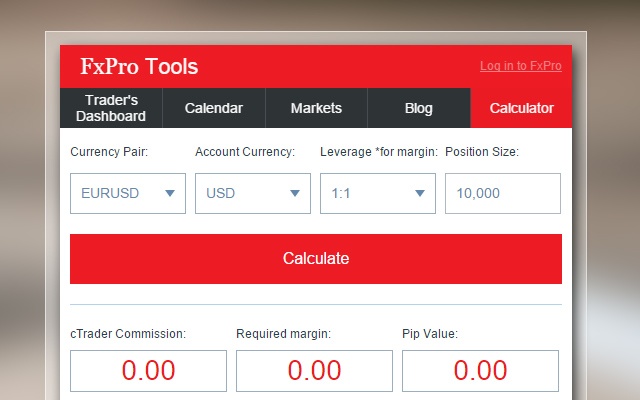This screenshot has height=400, width=640.
Task: Go to the Blog tab
Action: (x=419, y=108)
